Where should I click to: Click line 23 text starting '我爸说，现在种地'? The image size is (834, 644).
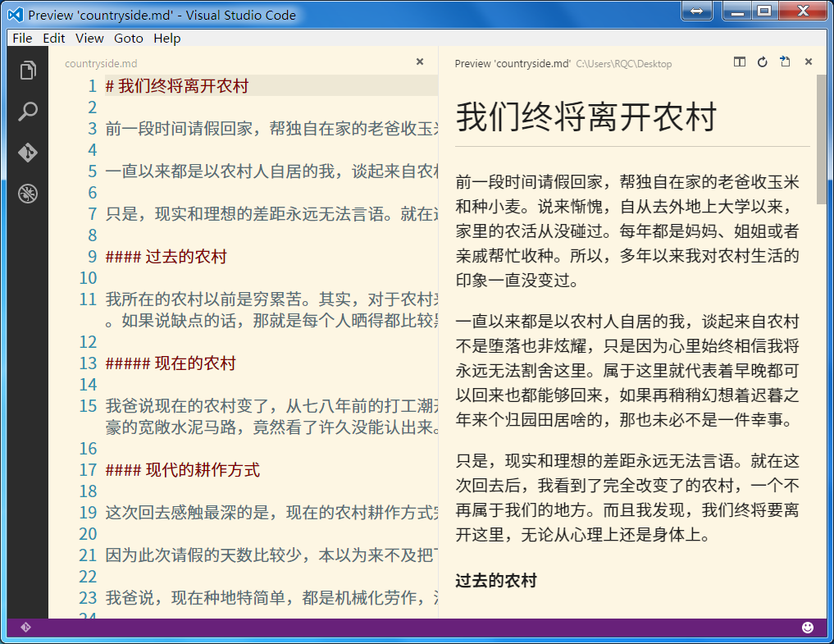click(x=271, y=598)
